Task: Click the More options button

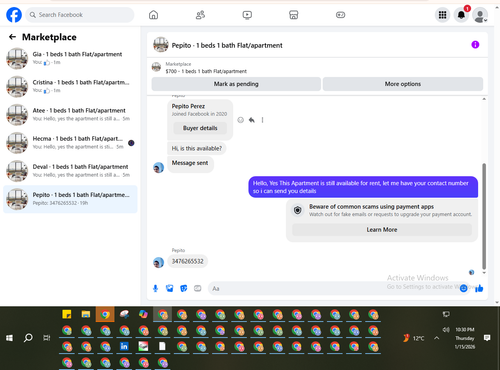Action: [x=403, y=84]
